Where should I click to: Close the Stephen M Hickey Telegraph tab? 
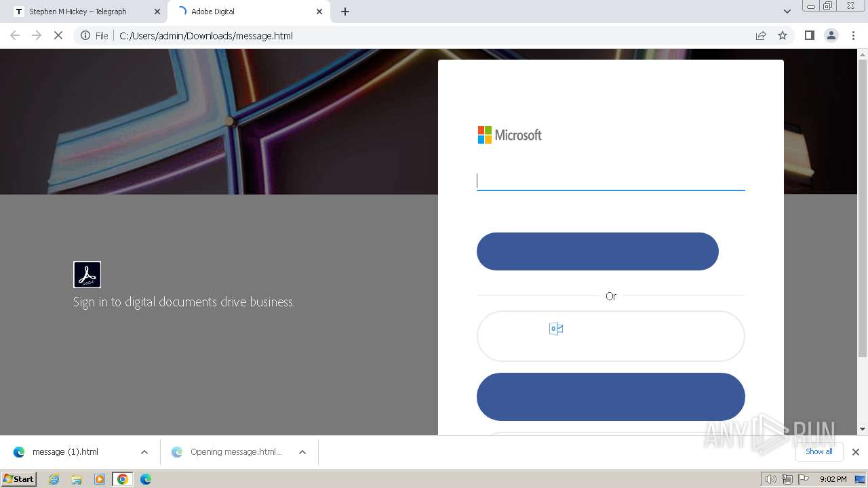point(157,12)
